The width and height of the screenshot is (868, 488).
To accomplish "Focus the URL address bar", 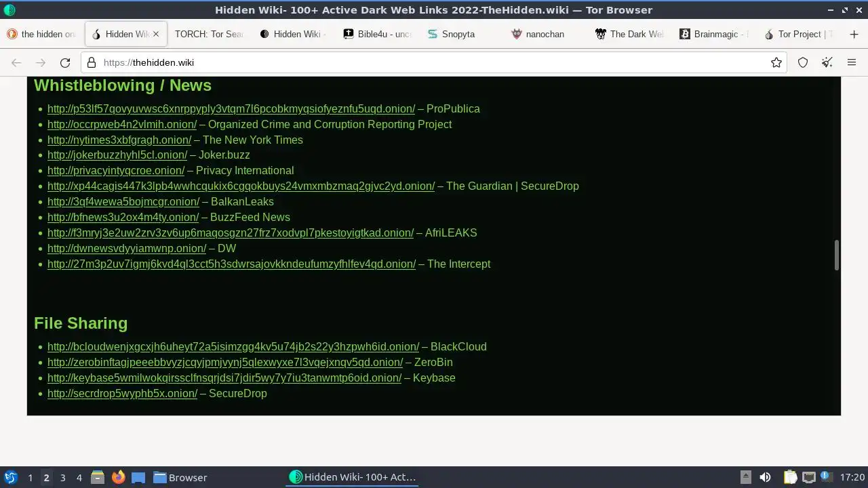I will [x=434, y=62].
